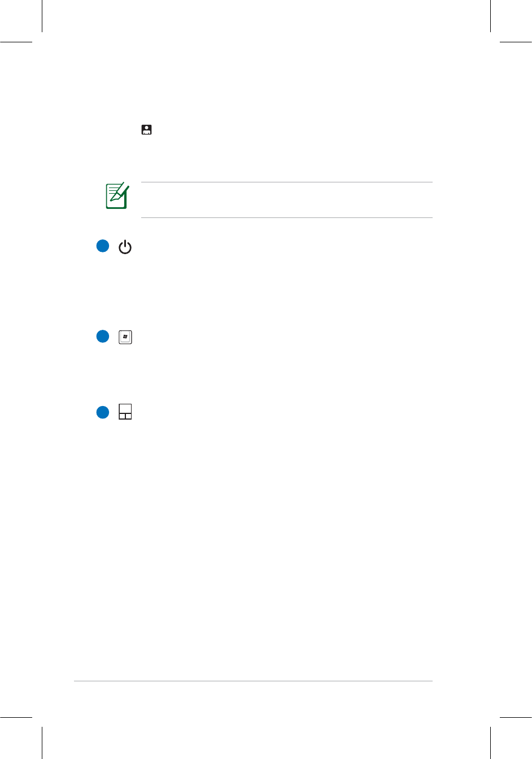Click the green notepad and pencil icon
The image size is (532, 759).
(x=117, y=195)
